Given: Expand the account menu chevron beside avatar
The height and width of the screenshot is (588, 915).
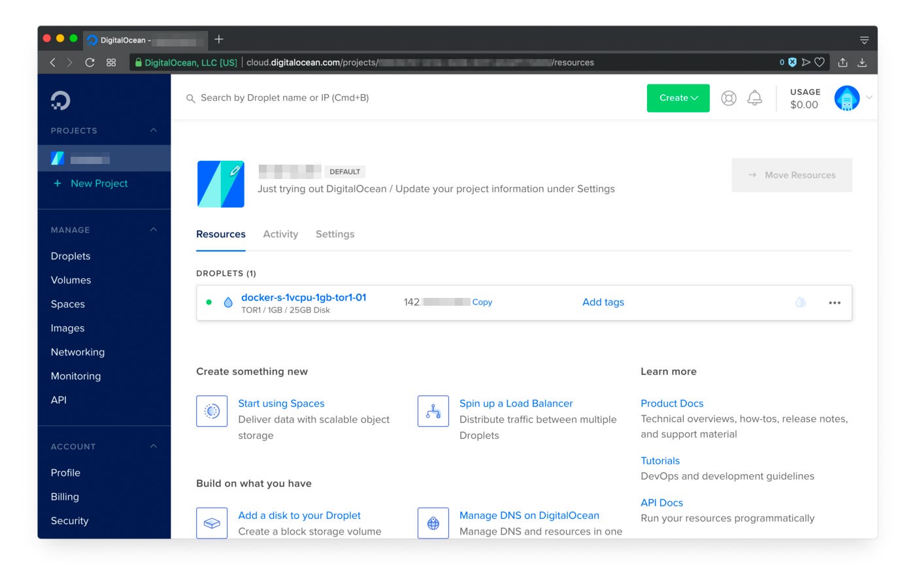Looking at the screenshot, I should pyautogui.click(x=869, y=97).
